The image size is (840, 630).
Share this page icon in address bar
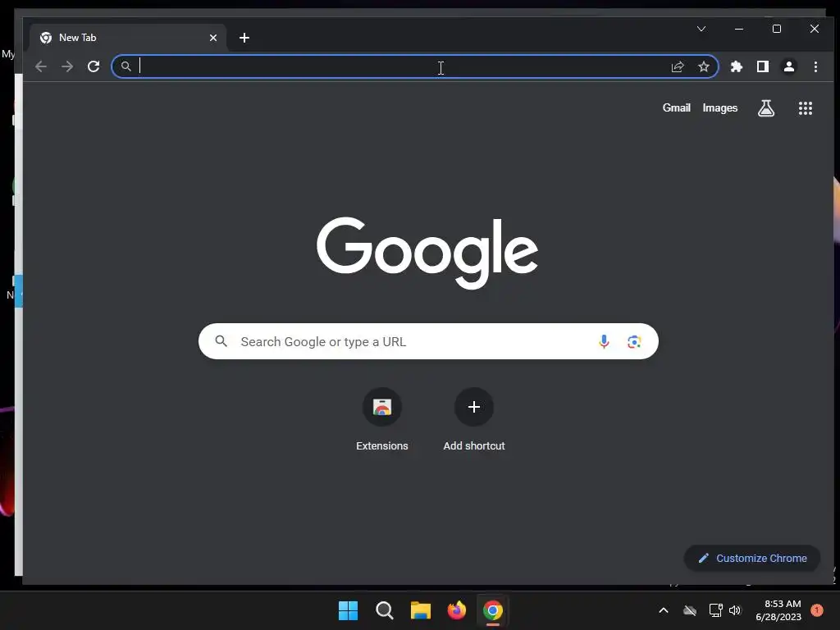pos(678,66)
